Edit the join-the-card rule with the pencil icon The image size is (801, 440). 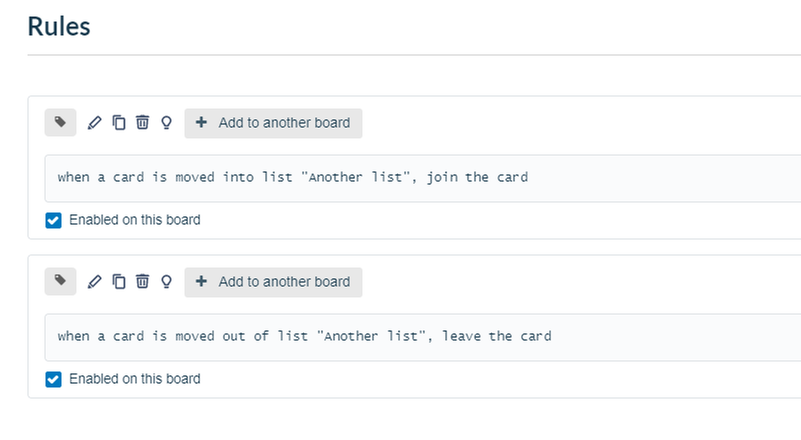click(x=95, y=123)
